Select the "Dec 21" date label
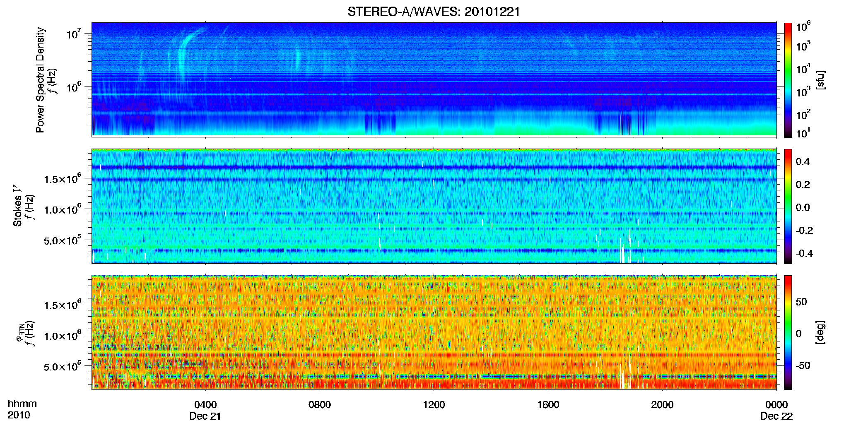The height and width of the screenshot is (447, 868). [x=205, y=416]
